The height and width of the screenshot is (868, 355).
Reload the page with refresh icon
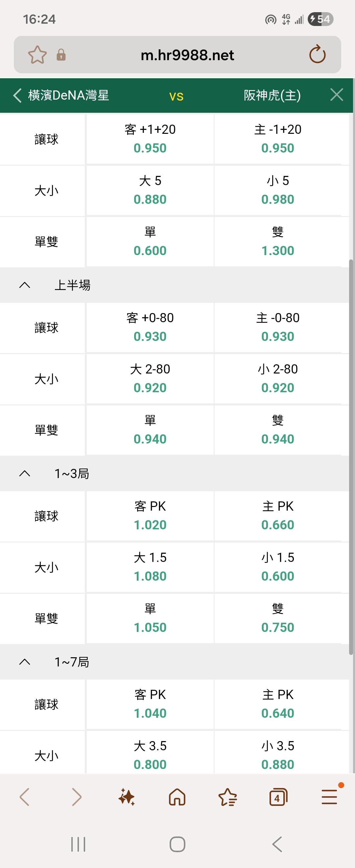pos(317,55)
